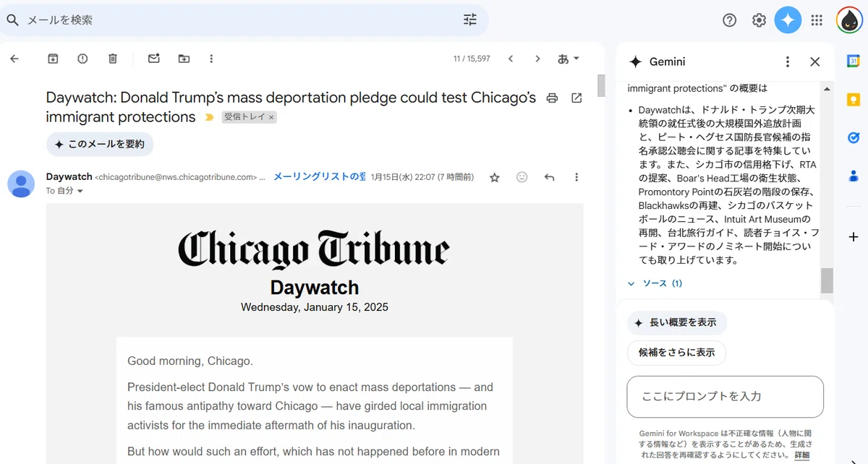The height and width of the screenshot is (464, 868).
Task: Open Google Tasks side panel icon
Action: (854, 137)
